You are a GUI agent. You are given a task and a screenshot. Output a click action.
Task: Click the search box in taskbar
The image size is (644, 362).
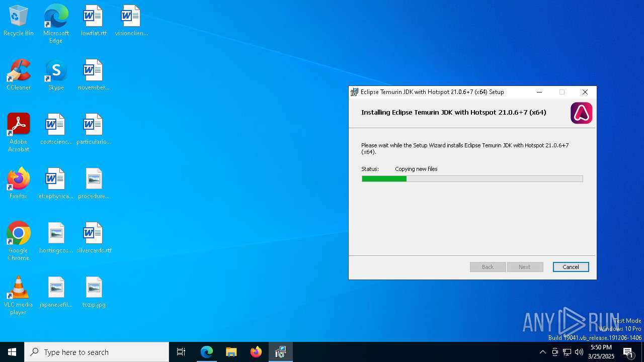97,352
